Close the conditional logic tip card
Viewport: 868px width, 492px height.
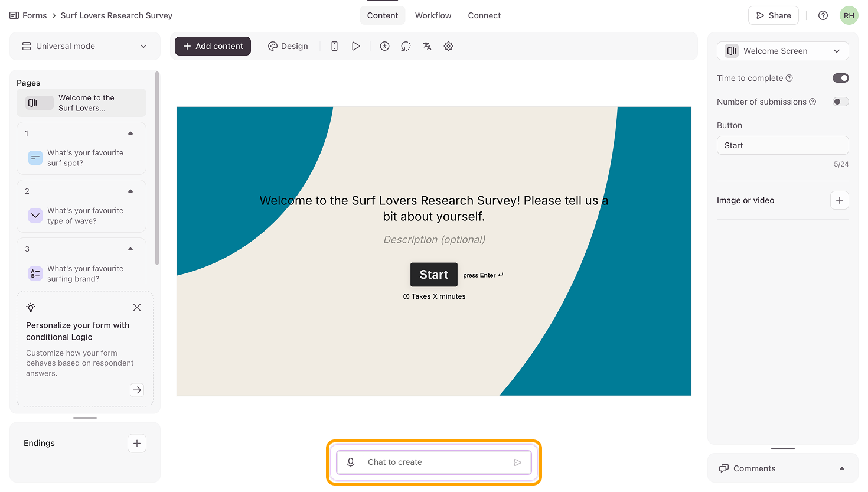[137, 307]
